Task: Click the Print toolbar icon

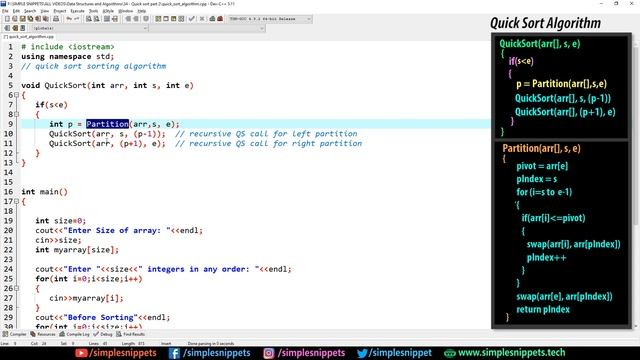Action: pyautogui.click(x=56, y=19)
